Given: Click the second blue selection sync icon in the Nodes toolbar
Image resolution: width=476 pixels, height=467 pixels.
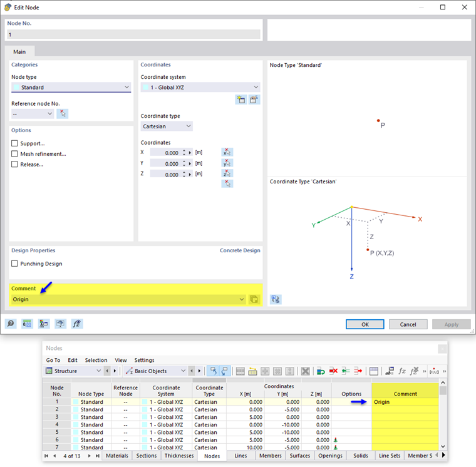Looking at the screenshot, I should coord(225,371).
